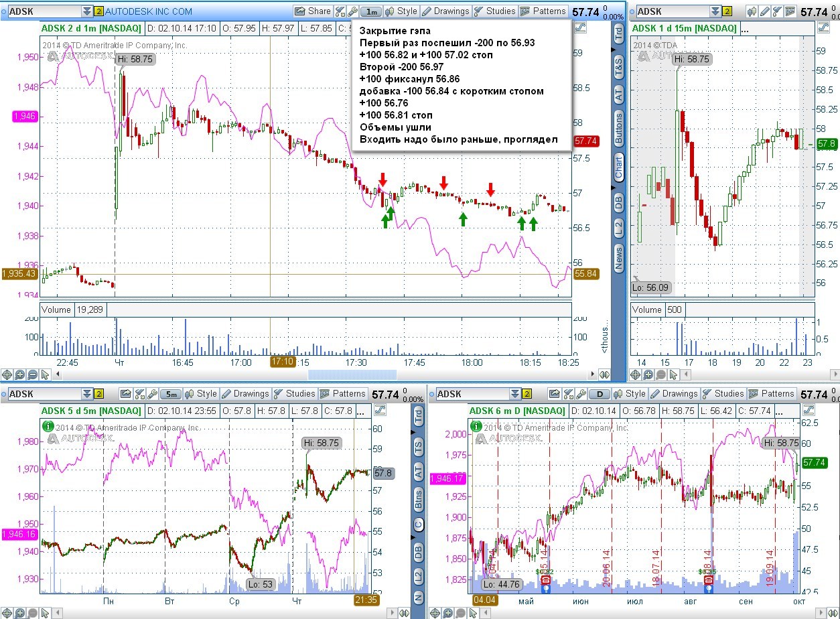
Task: Click the 17:10 time marker on 1m chart
Action: tap(283, 362)
